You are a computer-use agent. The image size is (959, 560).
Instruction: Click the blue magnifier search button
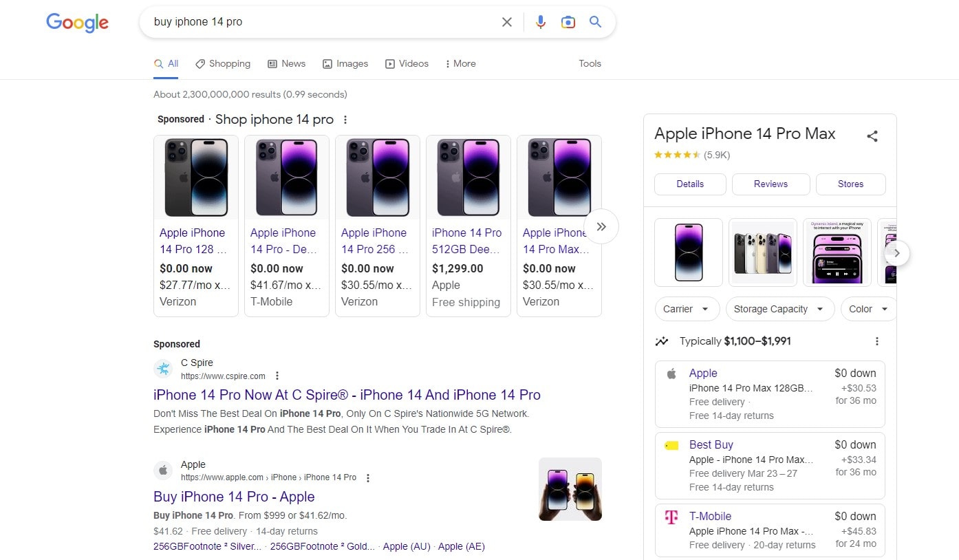596,22
